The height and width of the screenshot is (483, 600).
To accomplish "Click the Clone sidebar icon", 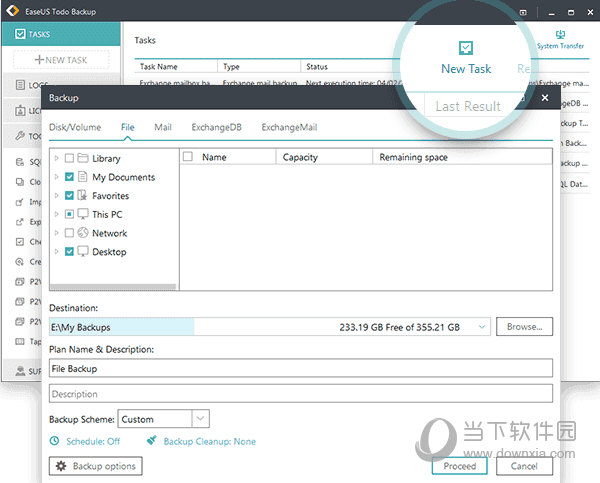I will [x=20, y=181].
